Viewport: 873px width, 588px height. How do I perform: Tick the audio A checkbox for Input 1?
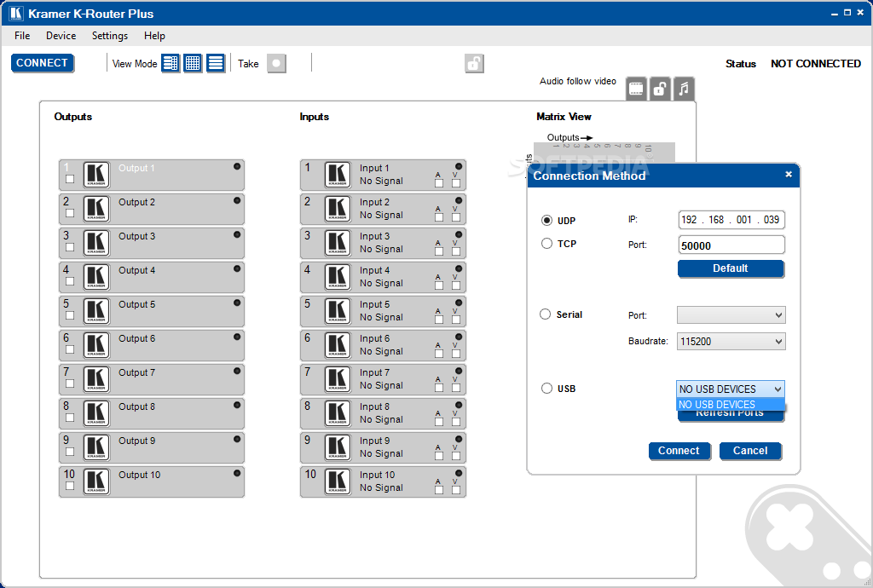439,183
